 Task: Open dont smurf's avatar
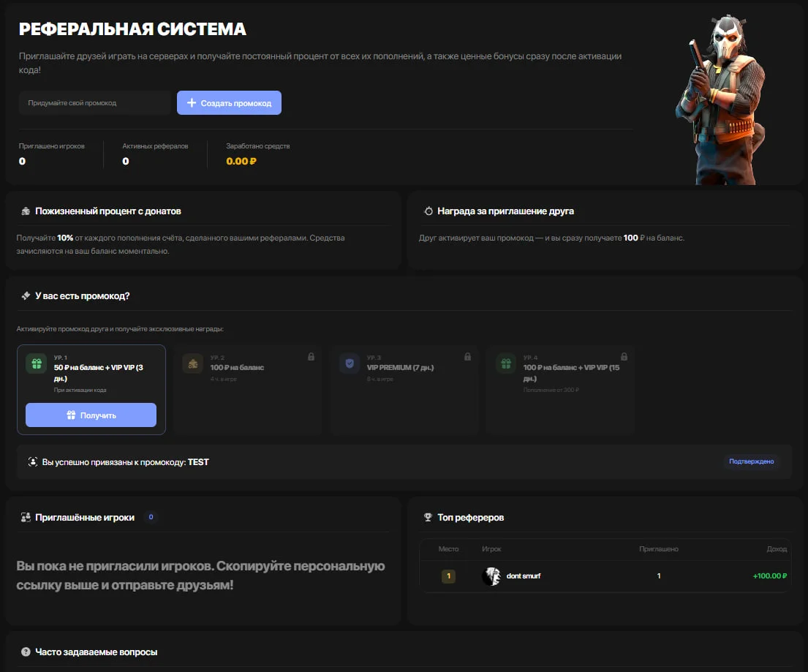click(491, 576)
